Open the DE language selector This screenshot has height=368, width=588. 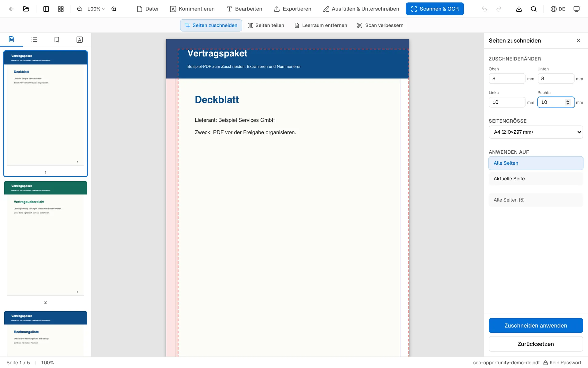click(558, 9)
